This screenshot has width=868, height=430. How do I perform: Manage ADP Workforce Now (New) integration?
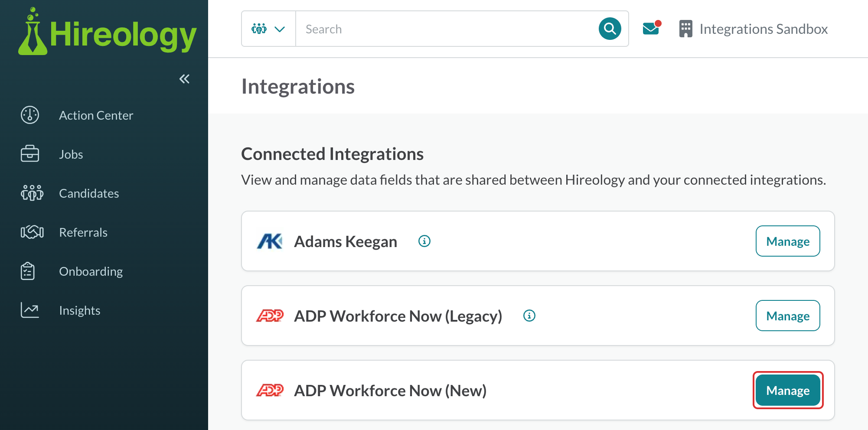788,390
